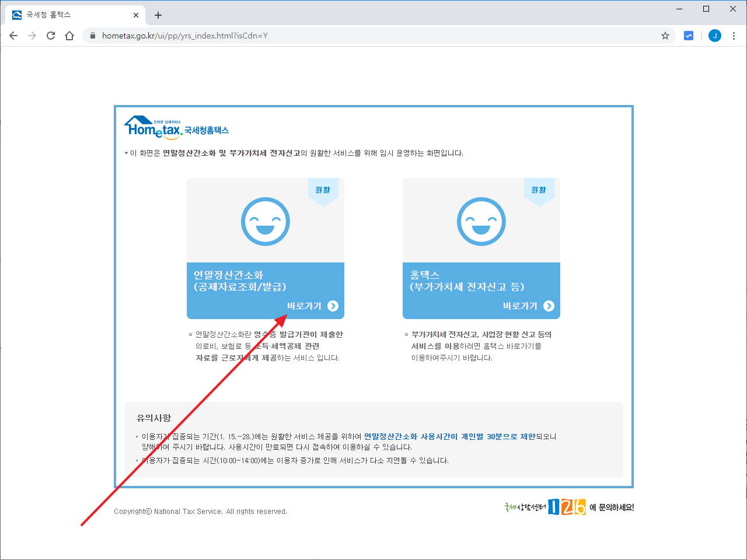
Task: Open the J profile avatar menu
Action: click(714, 36)
